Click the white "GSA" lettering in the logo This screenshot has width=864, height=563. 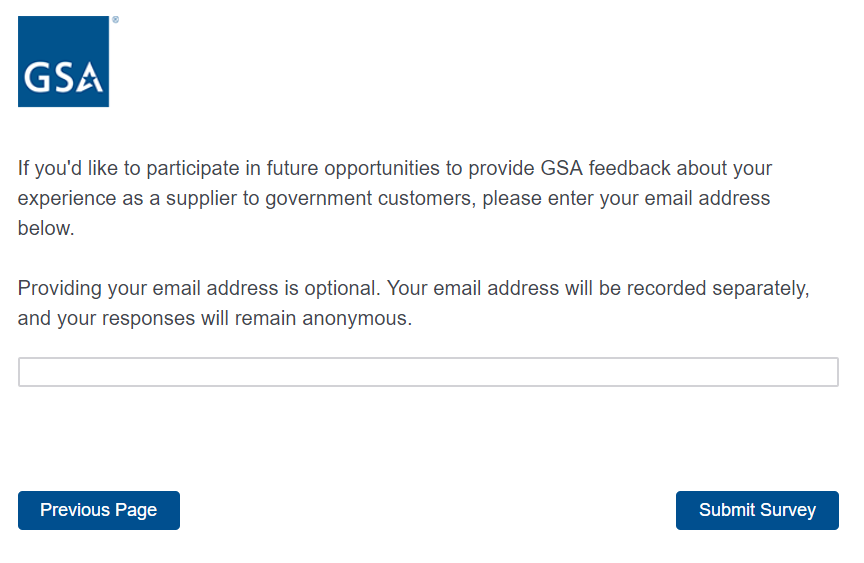pos(62,79)
